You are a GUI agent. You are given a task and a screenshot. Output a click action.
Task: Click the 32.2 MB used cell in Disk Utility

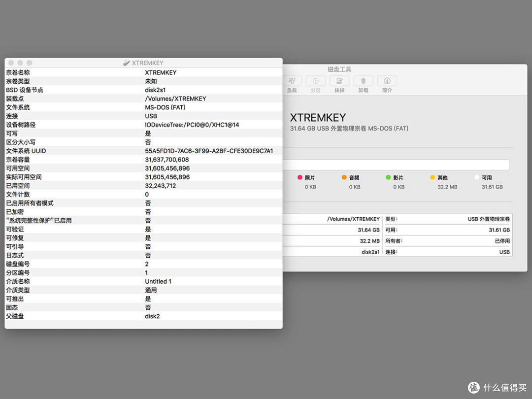tap(369, 241)
